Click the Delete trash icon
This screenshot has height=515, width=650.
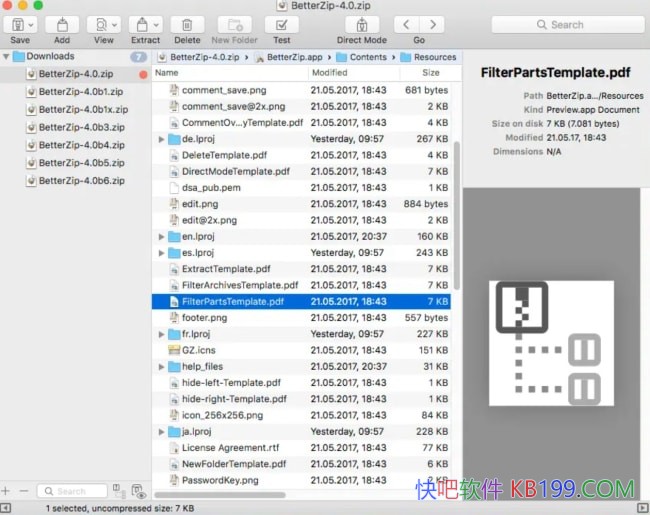tap(186, 24)
